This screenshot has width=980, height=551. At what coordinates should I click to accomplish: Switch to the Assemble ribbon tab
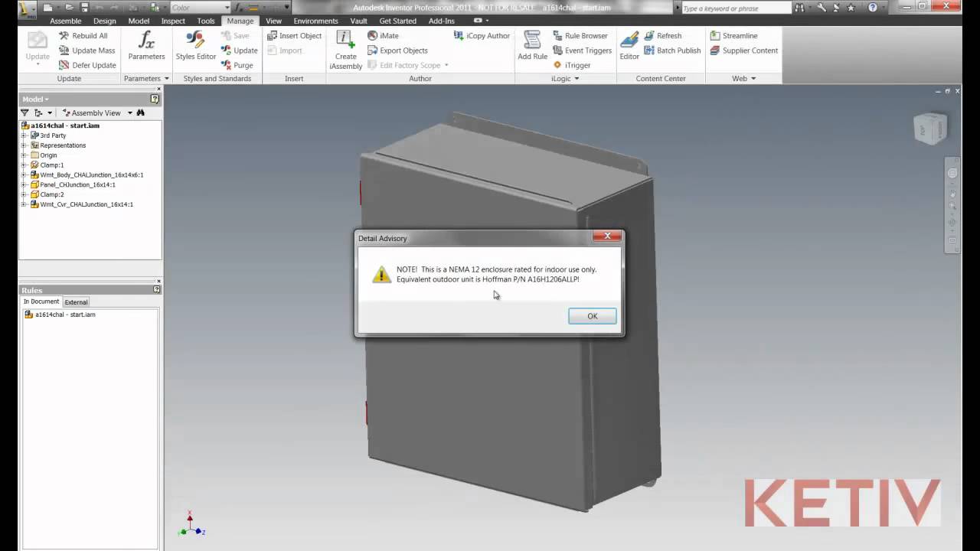pos(65,21)
